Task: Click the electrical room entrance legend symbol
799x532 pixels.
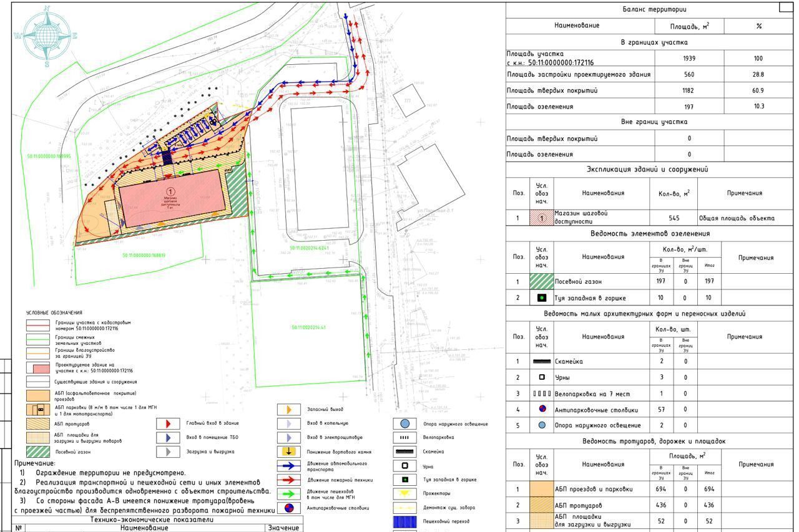Action: 288,438
